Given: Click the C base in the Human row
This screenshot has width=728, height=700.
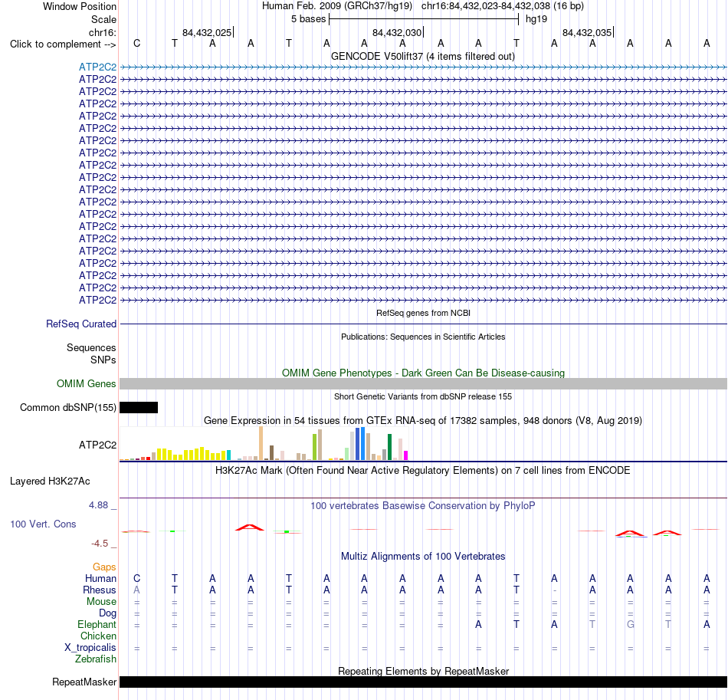Looking at the screenshot, I should (136, 579).
